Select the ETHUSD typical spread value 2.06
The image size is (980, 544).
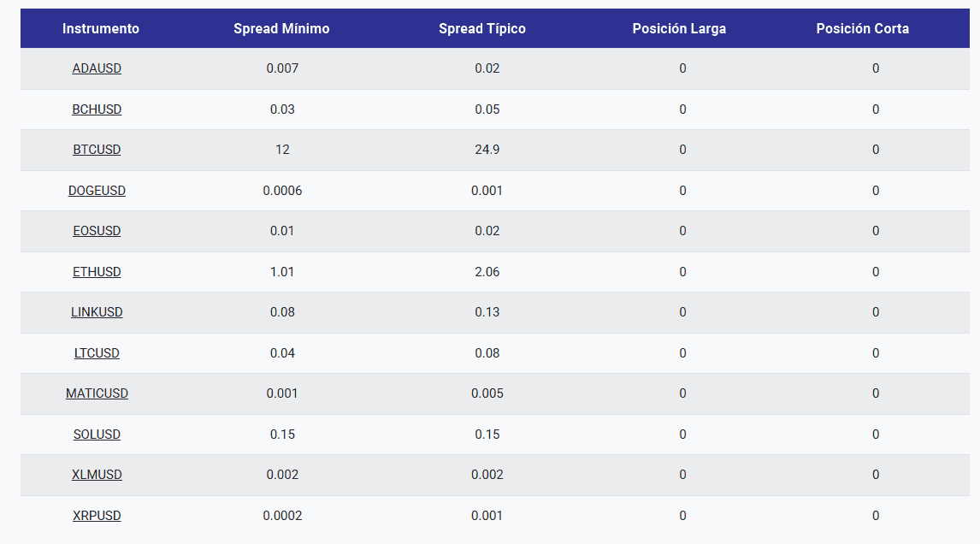487,272
